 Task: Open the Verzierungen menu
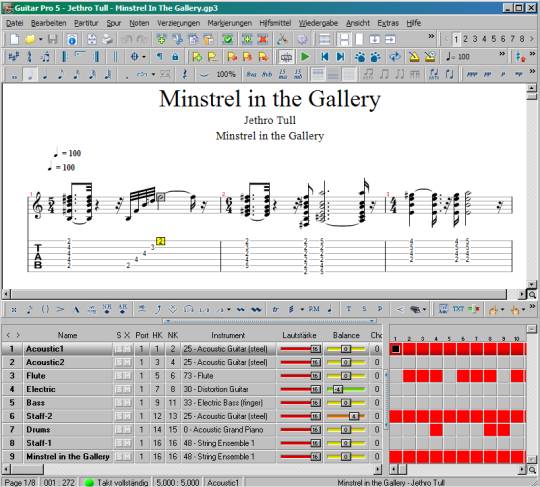[x=178, y=23]
